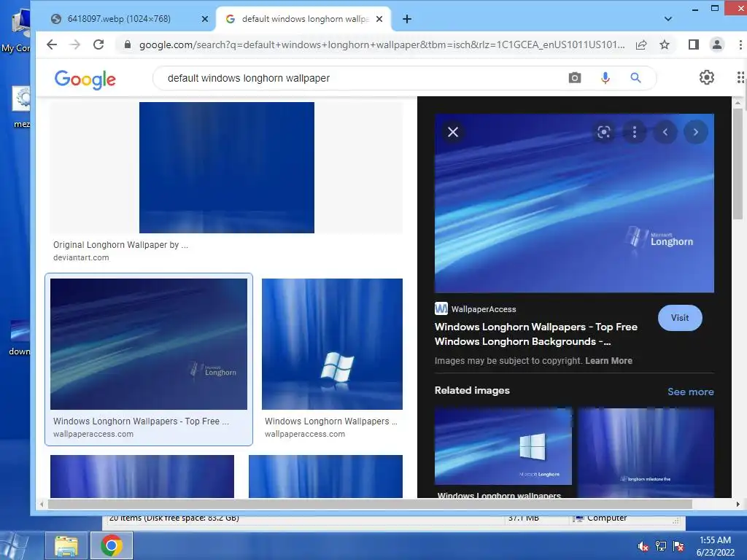Image resolution: width=747 pixels, height=560 pixels.
Task: Open the Google apps grid
Action: [740, 77]
